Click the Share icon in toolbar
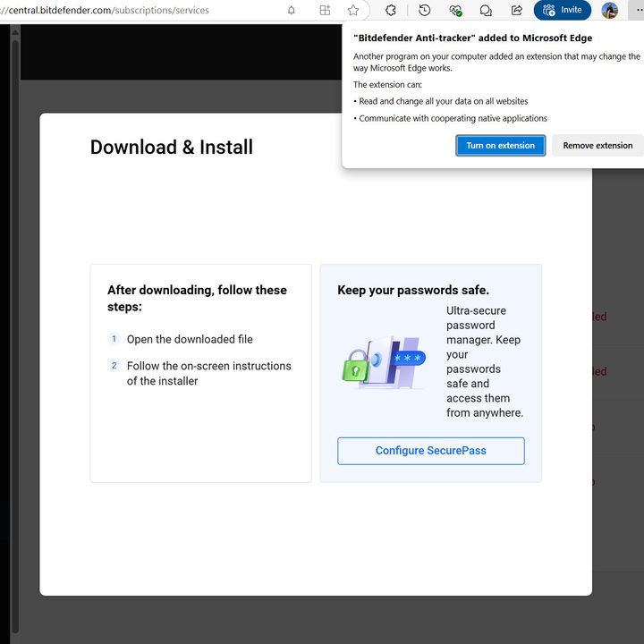Viewport: 644px width, 644px height. [x=517, y=10]
